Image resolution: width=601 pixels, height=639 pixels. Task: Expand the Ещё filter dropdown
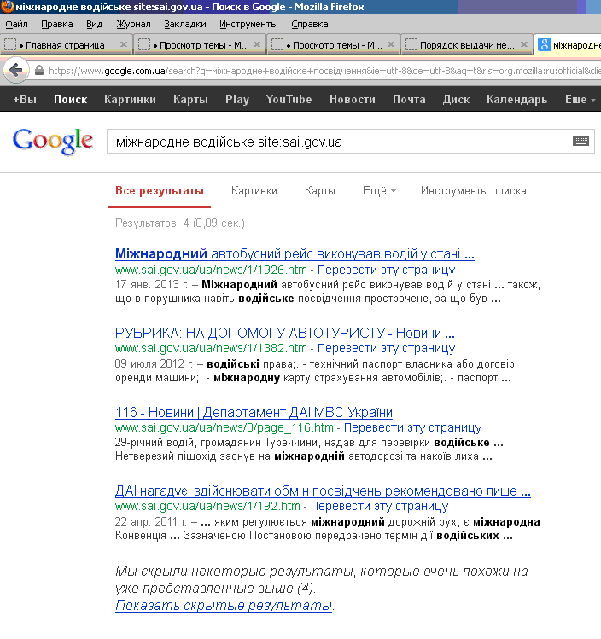click(379, 191)
